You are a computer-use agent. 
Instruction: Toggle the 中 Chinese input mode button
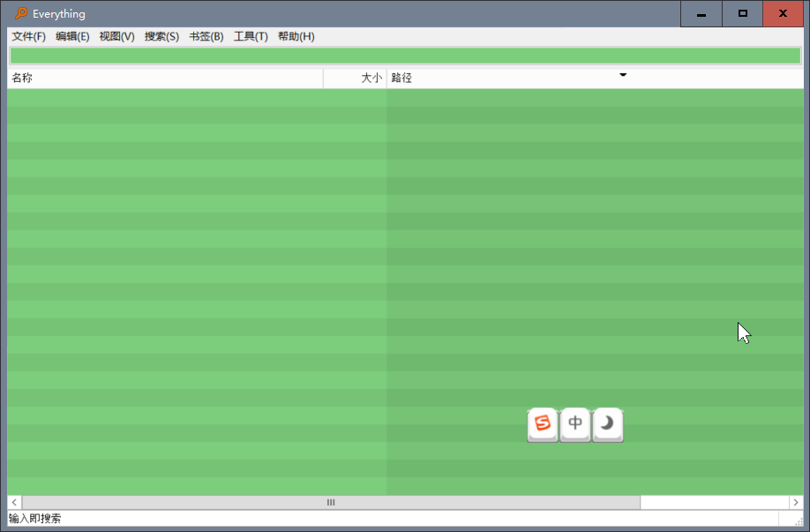[575, 424]
